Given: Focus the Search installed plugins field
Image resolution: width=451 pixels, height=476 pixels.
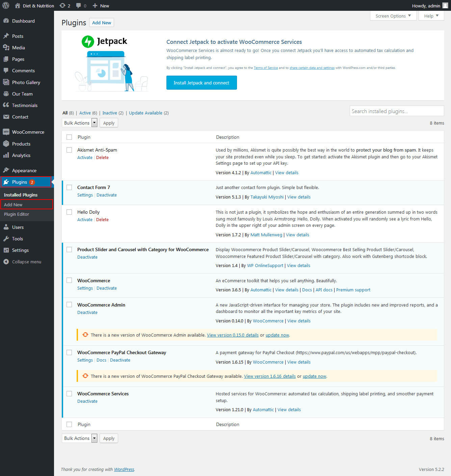Looking at the screenshot, I should click(x=397, y=111).
